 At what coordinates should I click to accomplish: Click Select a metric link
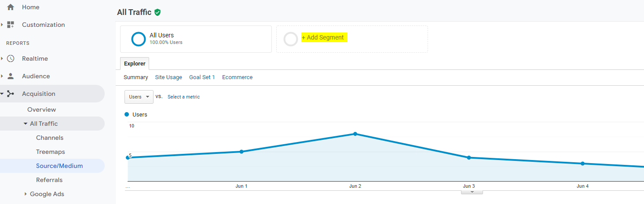[183, 97]
